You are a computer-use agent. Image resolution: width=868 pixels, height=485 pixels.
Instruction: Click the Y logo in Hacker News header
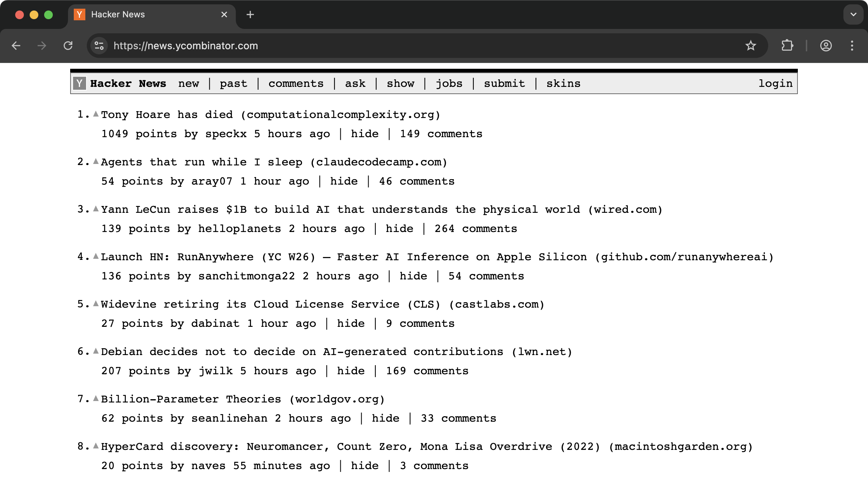pyautogui.click(x=79, y=84)
